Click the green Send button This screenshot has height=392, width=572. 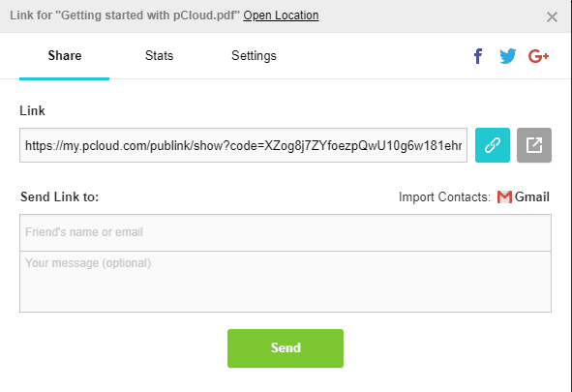[x=286, y=348]
